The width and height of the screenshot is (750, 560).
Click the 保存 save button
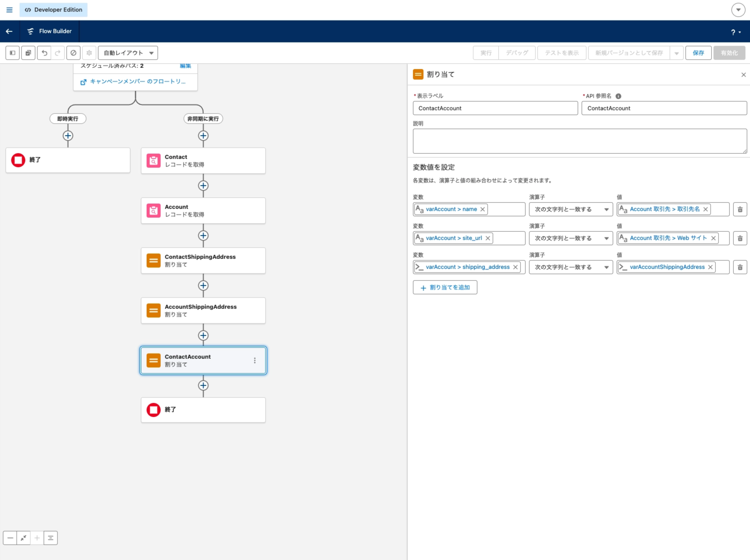tap(698, 53)
